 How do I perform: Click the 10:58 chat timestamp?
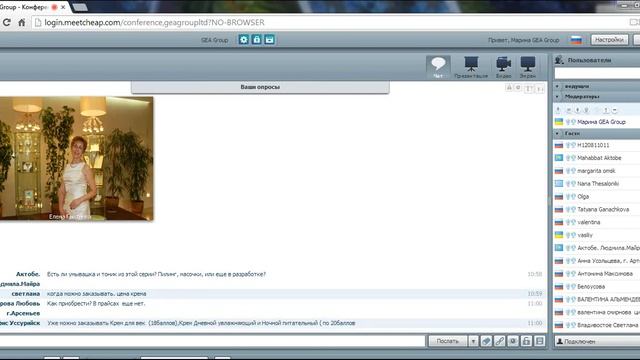coord(535,274)
